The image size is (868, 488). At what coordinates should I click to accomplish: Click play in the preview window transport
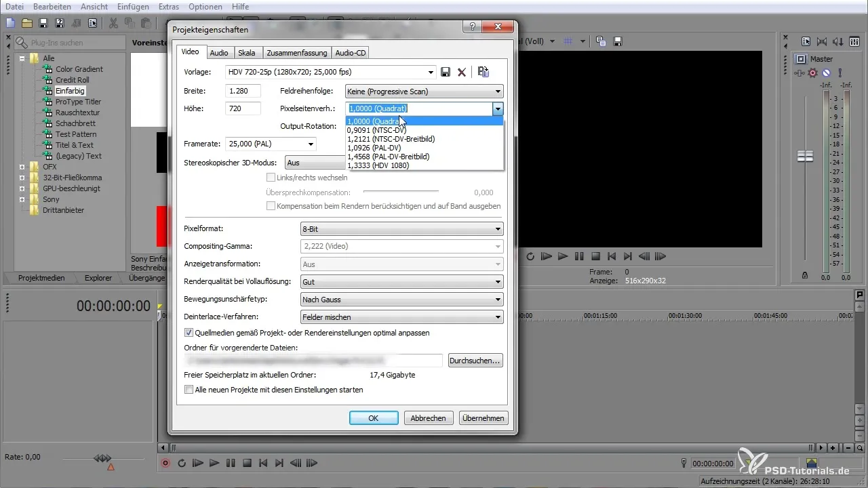pos(563,257)
